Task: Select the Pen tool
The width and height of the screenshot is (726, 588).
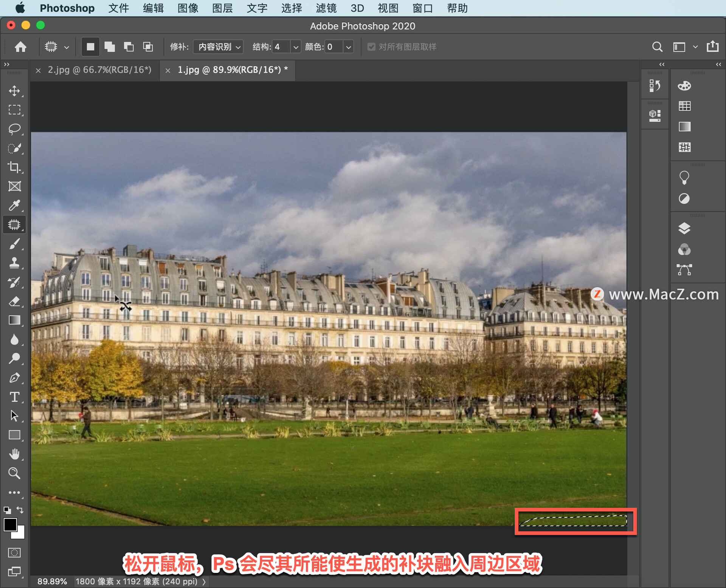Action: click(x=14, y=378)
